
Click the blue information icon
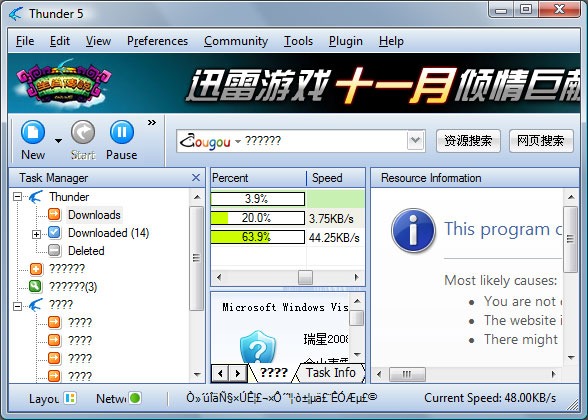[x=413, y=230]
